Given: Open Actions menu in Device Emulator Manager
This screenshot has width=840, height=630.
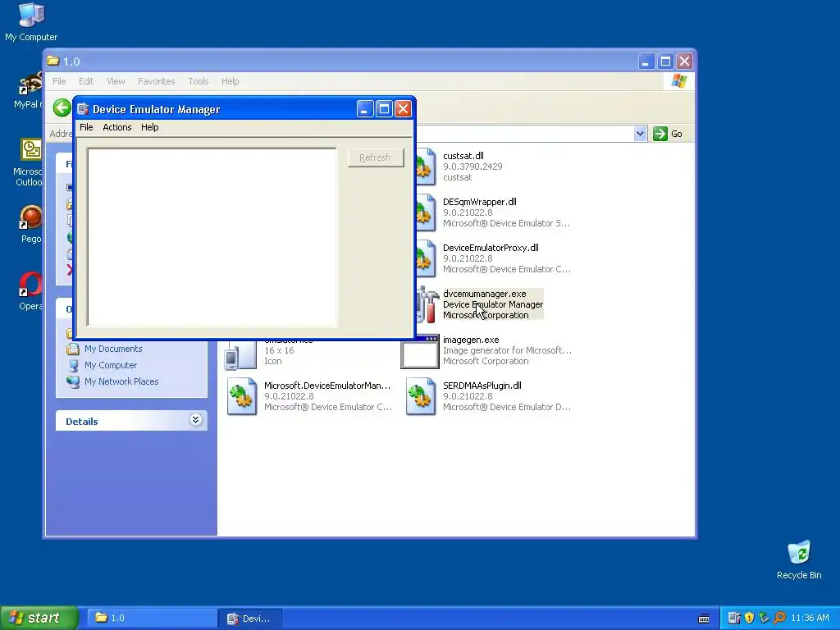Looking at the screenshot, I should [116, 127].
